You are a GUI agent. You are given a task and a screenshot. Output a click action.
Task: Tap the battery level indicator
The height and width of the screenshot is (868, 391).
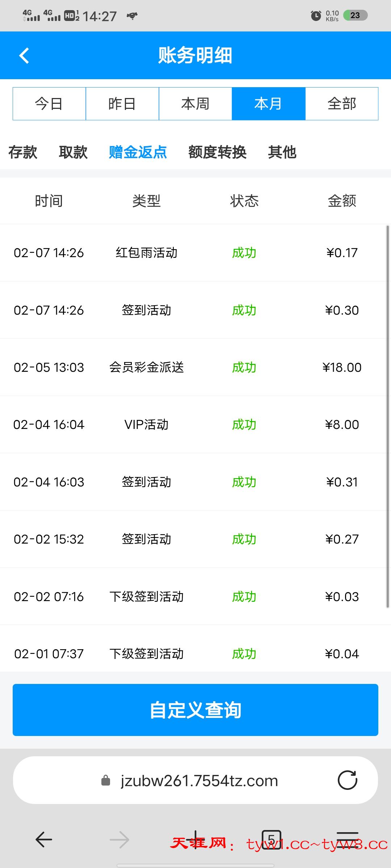pos(355,16)
